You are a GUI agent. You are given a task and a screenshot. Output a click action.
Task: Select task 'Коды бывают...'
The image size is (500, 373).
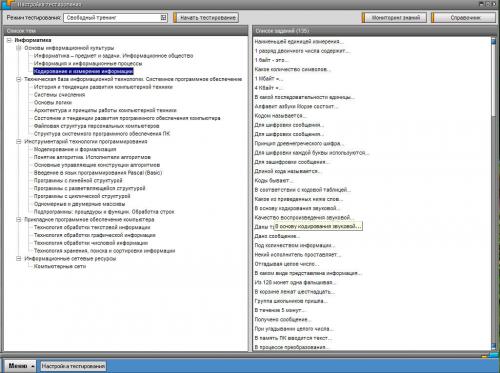click(x=274, y=180)
